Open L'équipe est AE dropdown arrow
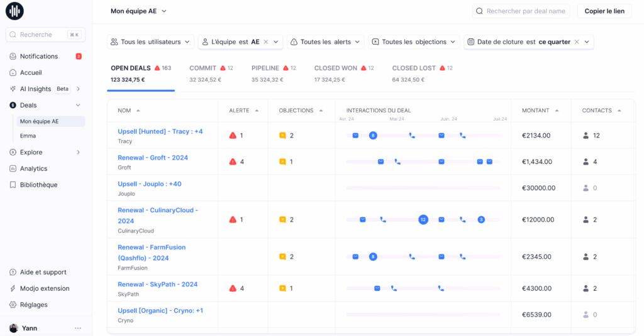Image resolution: width=644 pixels, height=336 pixels. 276,42
